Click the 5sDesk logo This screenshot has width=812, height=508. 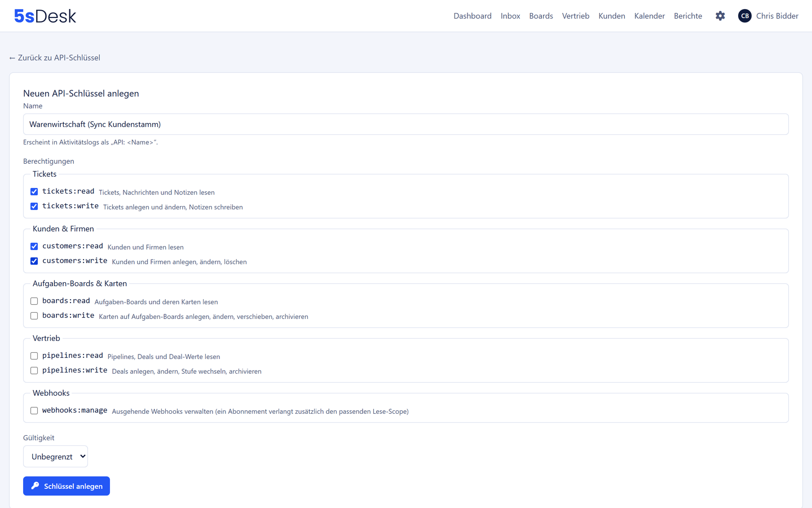tap(45, 16)
